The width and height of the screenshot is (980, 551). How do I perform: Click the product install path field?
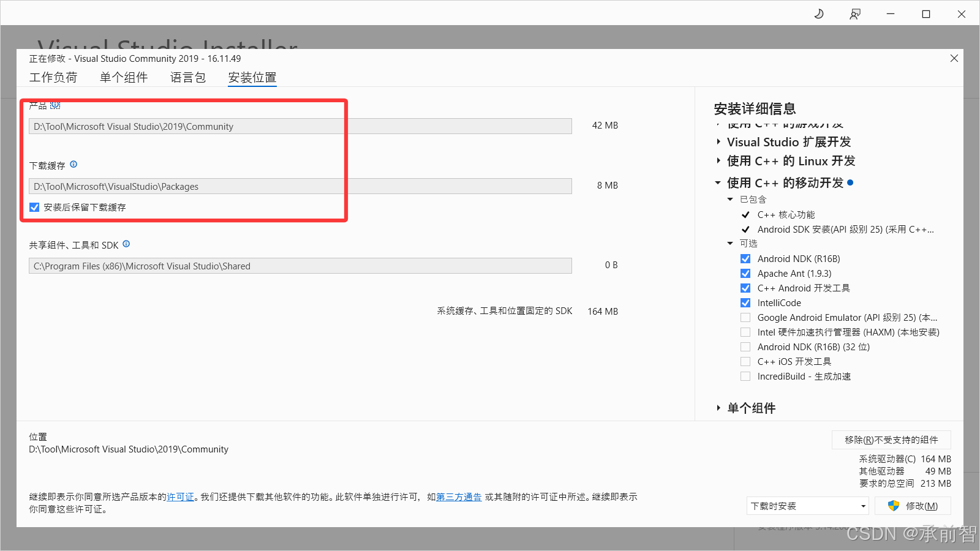300,126
